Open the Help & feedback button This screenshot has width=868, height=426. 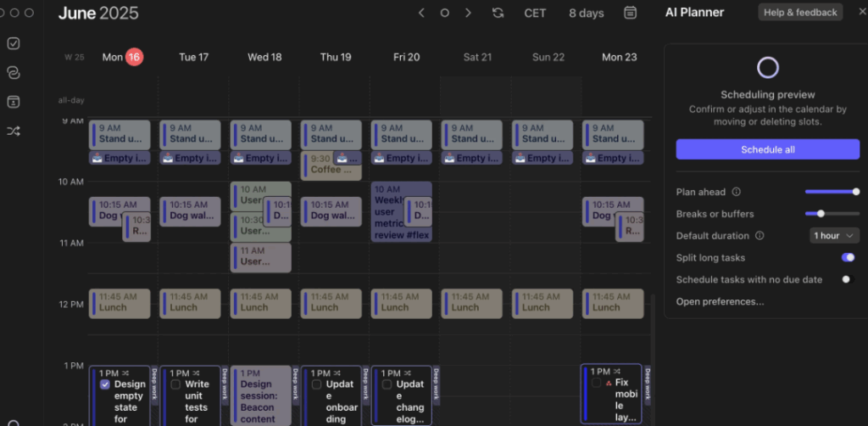(x=800, y=13)
